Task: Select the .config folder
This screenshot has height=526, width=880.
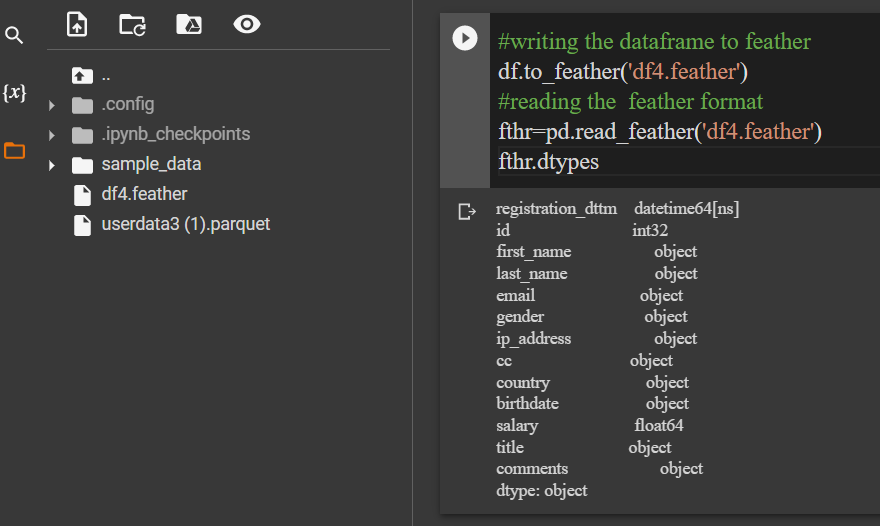Action: point(127,104)
